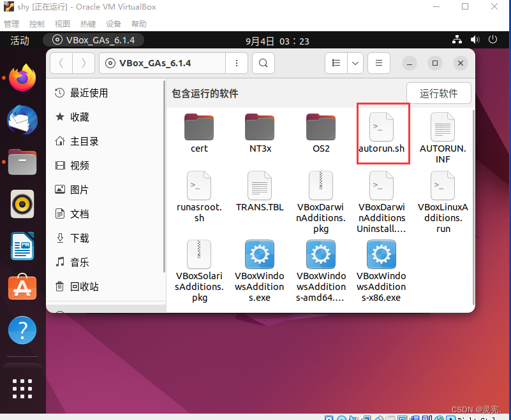Select VBoxSolarisAdditions.pkg file
The height and width of the screenshot is (420, 511).
pyautogui.click(x=199, y=271)
